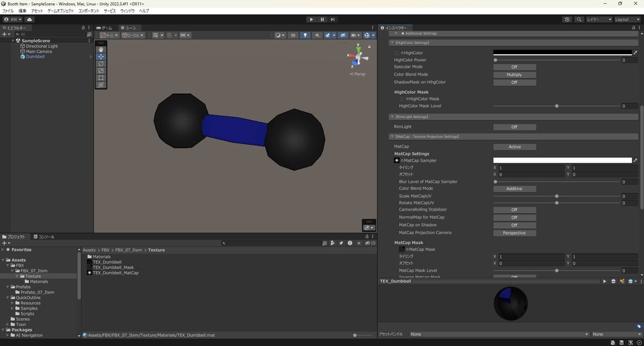Toggle 2D view mode in Scene
644x346 pixels.
(x=293, y=35)
